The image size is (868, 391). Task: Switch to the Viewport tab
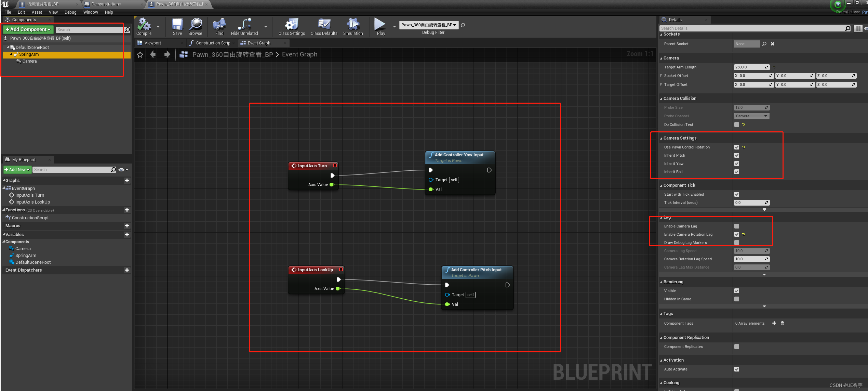click(x=152, y=43)
